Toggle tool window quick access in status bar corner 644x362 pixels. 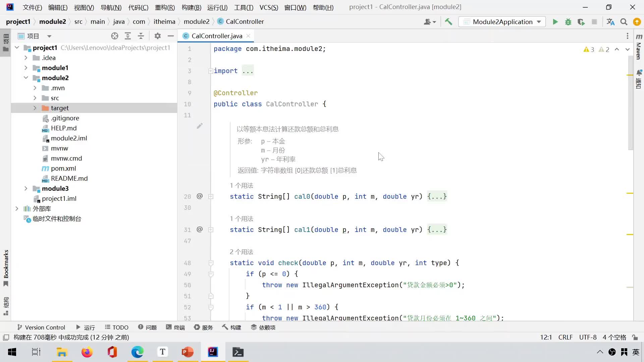pos(6,337)
